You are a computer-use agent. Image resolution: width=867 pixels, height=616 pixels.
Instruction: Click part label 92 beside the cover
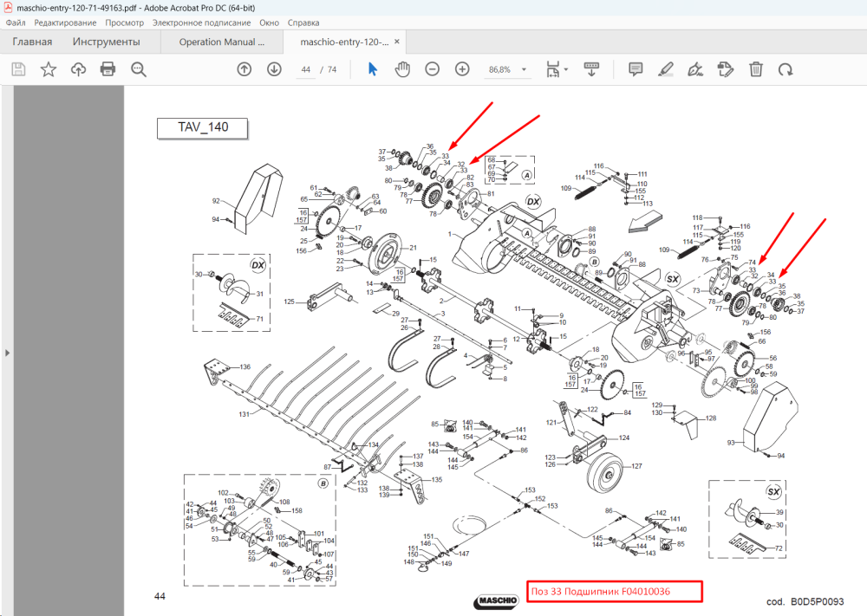pyautogui.click(x=216, y=201)
